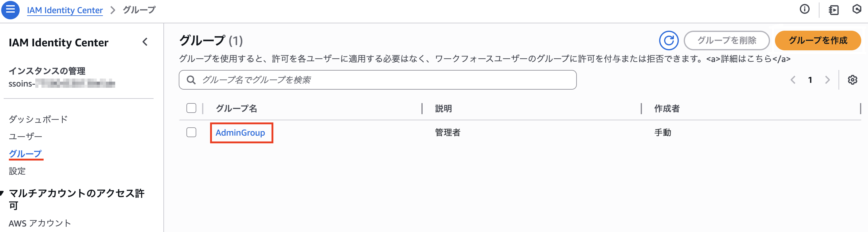Open the AdminGroup details link
868x232 pixels.
click(241, 133)
